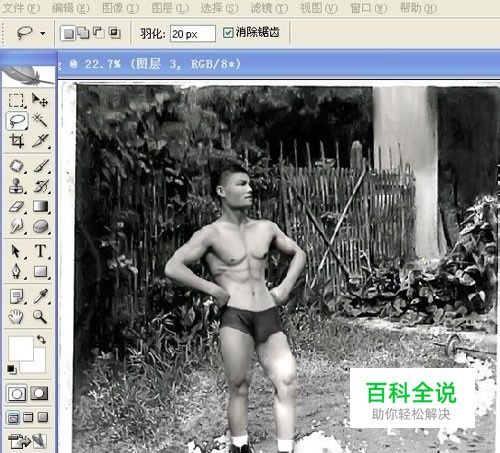This screenshot has width=500, height=453.
Task: Select the Pen tool
Action: coord(16,271)
